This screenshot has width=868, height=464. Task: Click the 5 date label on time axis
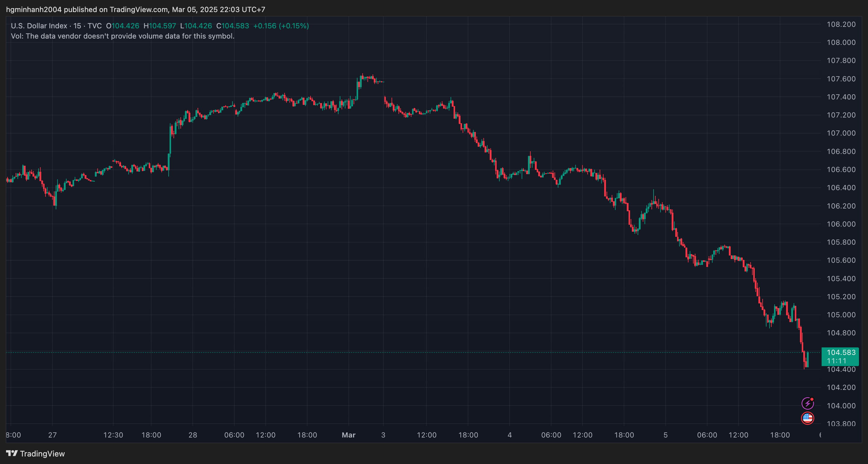(x=666, y=435)
